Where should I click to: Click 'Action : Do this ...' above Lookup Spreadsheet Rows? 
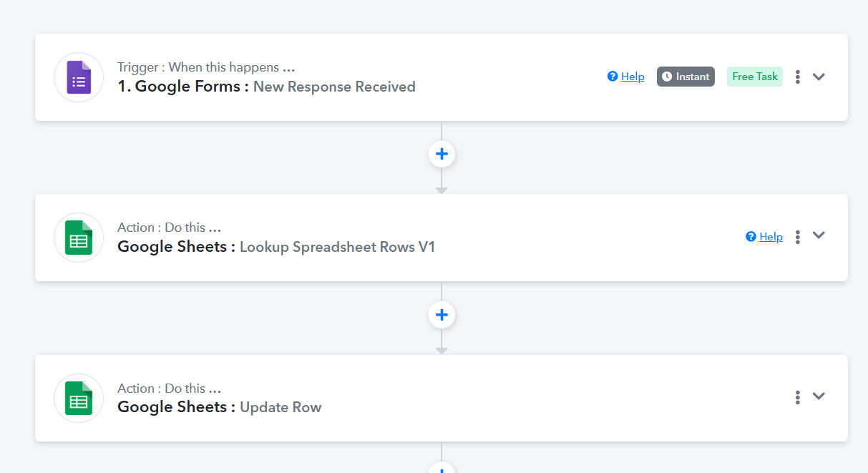(x=169, y=228)
